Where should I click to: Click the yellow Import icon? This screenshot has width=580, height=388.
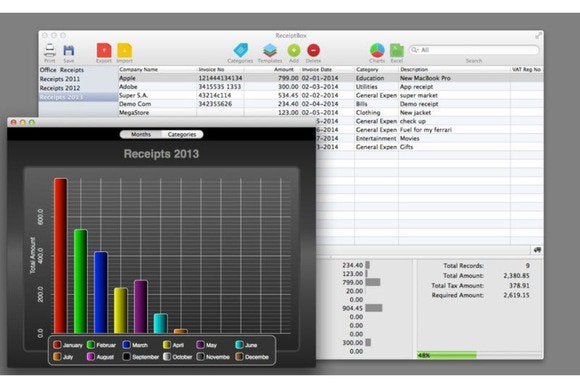125,50
